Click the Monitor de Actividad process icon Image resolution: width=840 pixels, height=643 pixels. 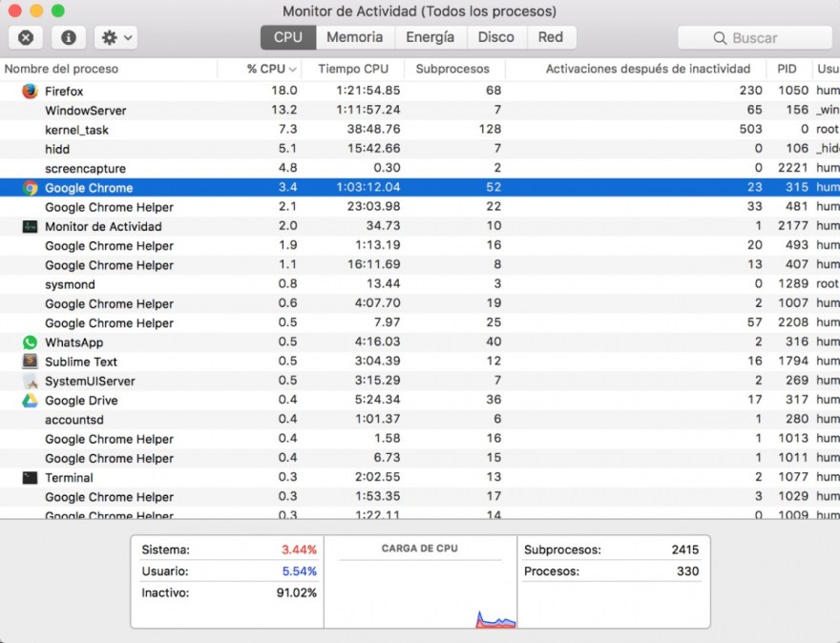click(30, 227)
